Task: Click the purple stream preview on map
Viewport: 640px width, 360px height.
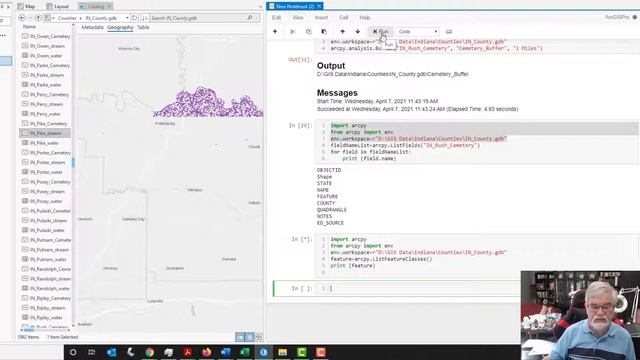Action: 209,103
